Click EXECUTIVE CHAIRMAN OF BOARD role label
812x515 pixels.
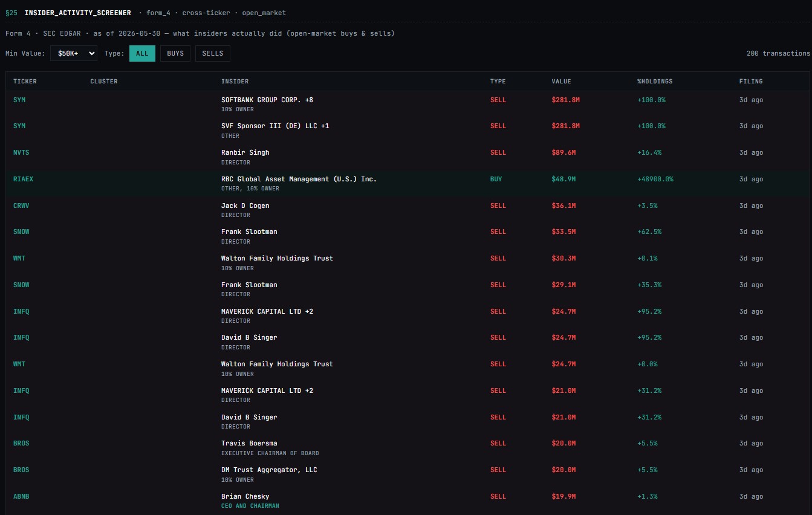click(x=270, y=453)
